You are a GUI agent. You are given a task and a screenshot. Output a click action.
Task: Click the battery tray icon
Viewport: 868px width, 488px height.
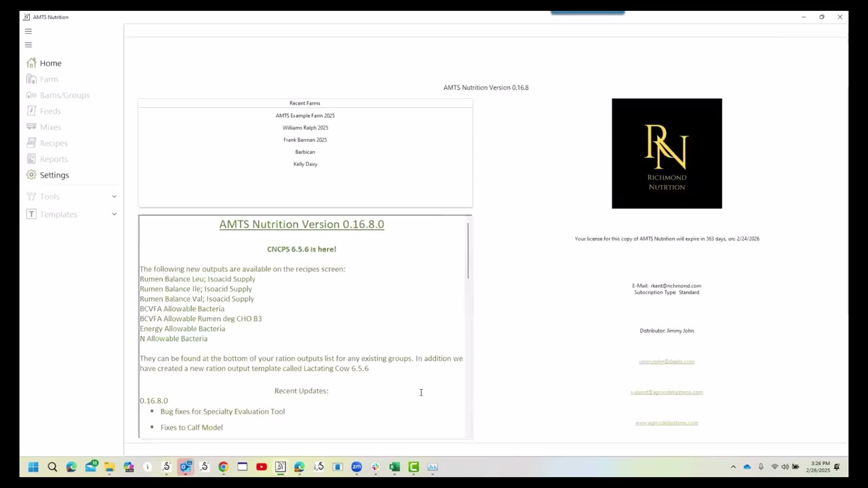click(x=795, y=467)
